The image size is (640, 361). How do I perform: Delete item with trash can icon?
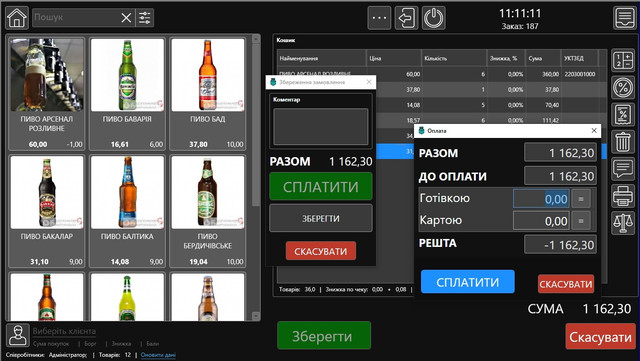[623, 142]
